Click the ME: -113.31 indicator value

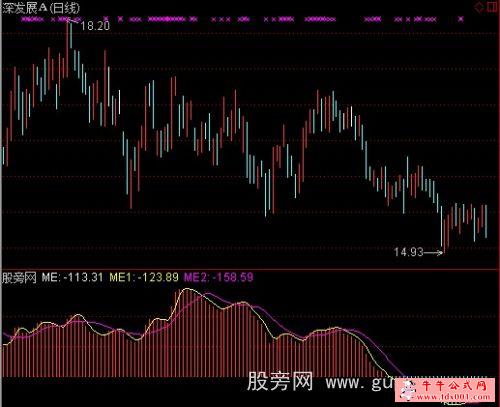pos(72,277)
